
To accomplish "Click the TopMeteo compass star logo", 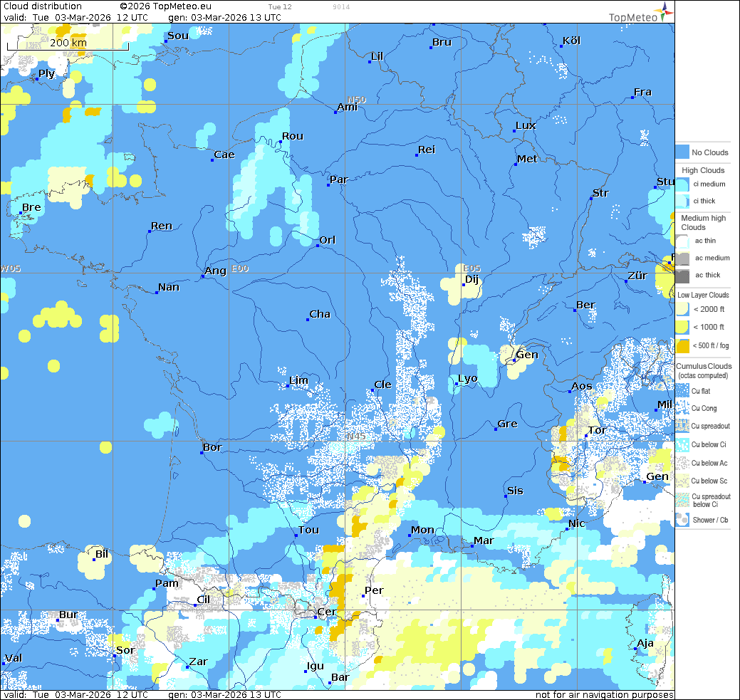I will point(665,10).
